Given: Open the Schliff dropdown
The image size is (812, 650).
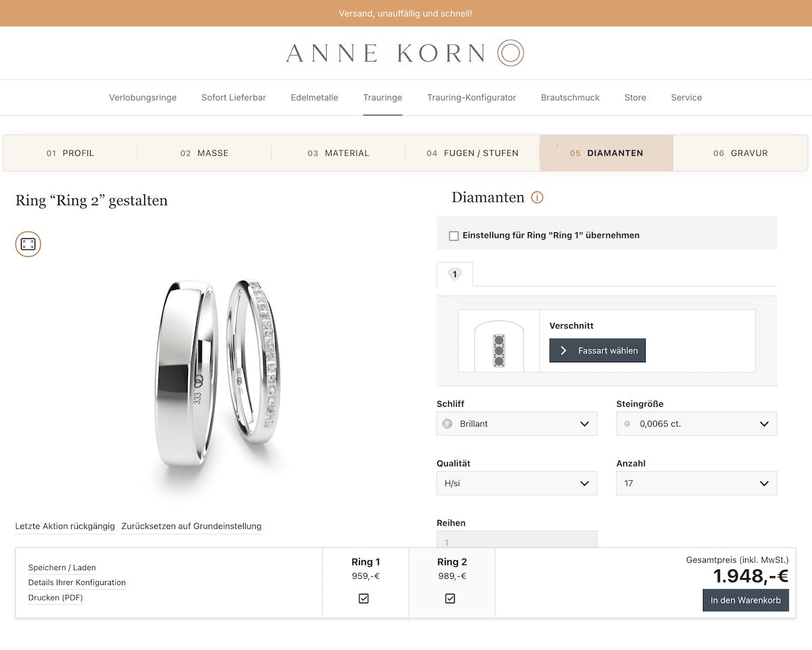Looking at the screenshot, I should 517,424.
